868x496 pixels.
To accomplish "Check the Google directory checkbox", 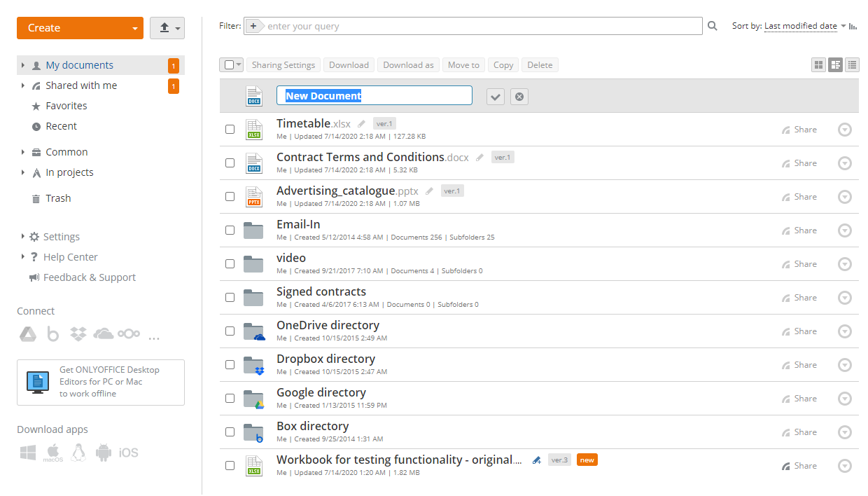I will click(x=230, y=399).
